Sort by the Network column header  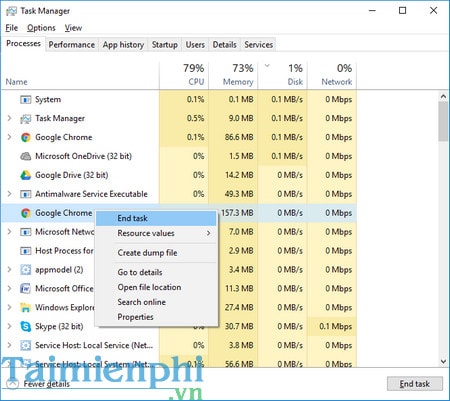332,76
